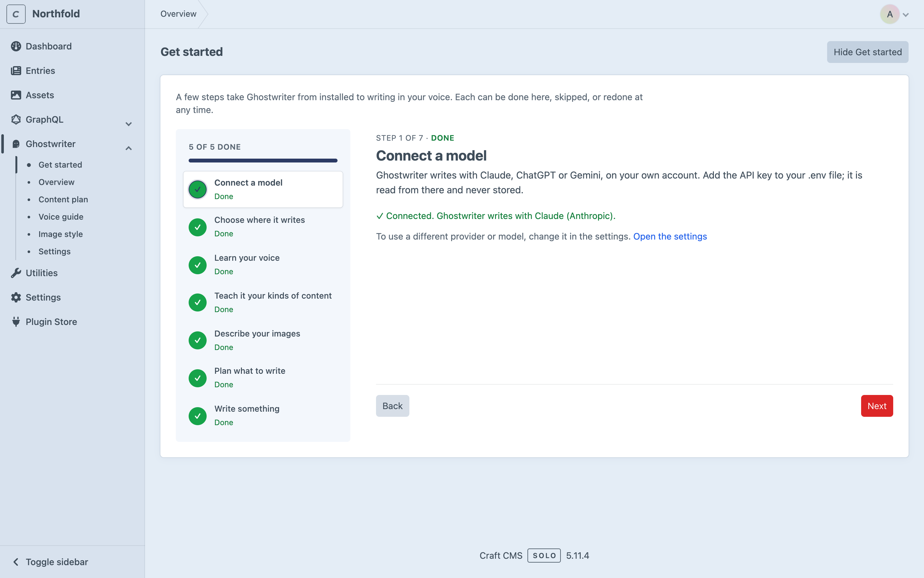
Task: Click the check icon beside Write something
Action: 198,416
